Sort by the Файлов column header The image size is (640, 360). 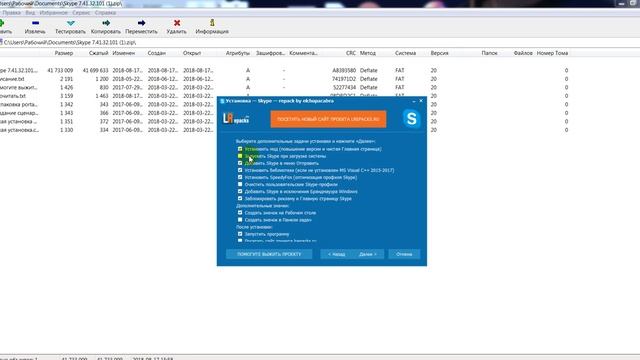coord(523,53)
